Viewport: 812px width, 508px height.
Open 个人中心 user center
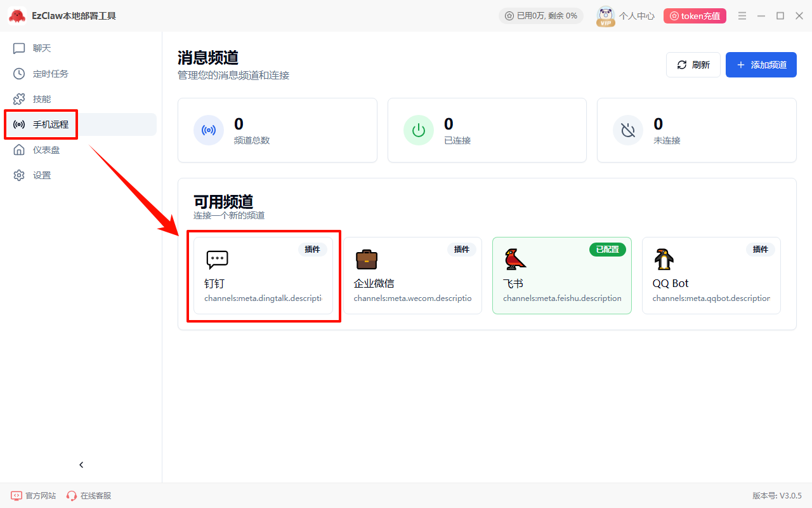636,16
